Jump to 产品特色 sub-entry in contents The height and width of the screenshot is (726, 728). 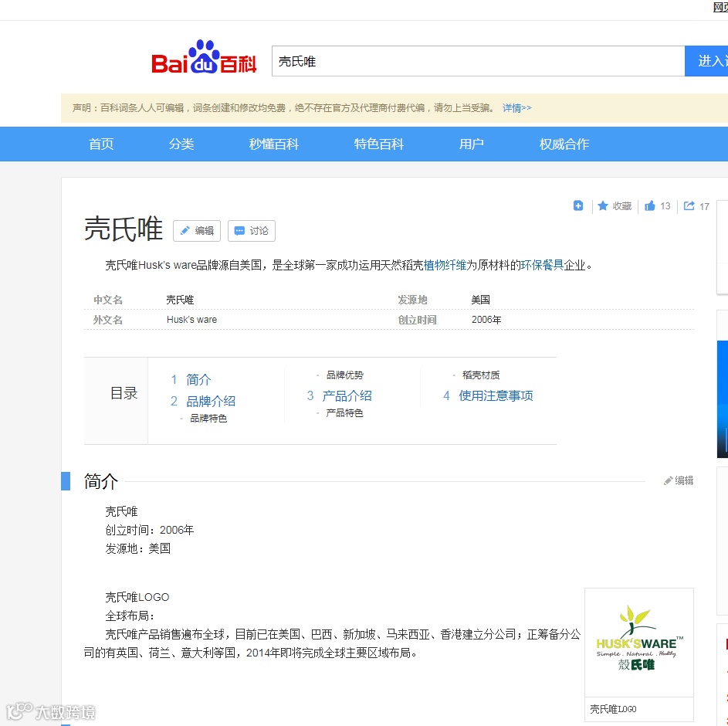[344, 413]
